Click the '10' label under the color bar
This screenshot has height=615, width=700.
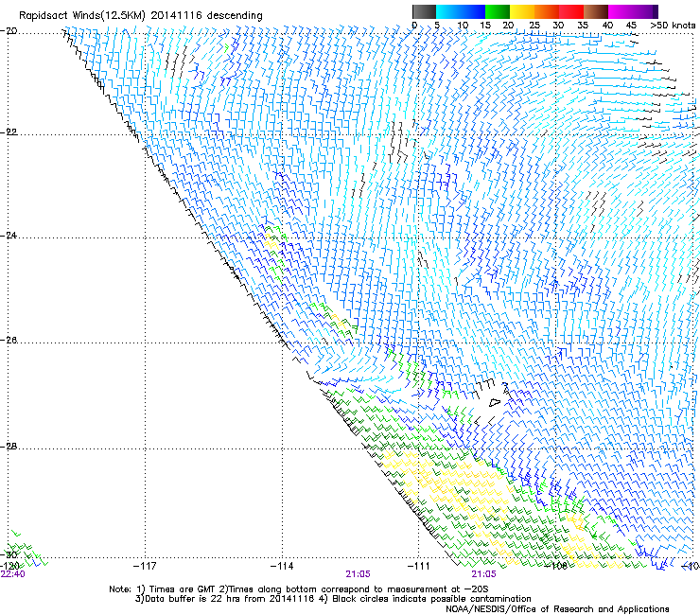[463, 26]
